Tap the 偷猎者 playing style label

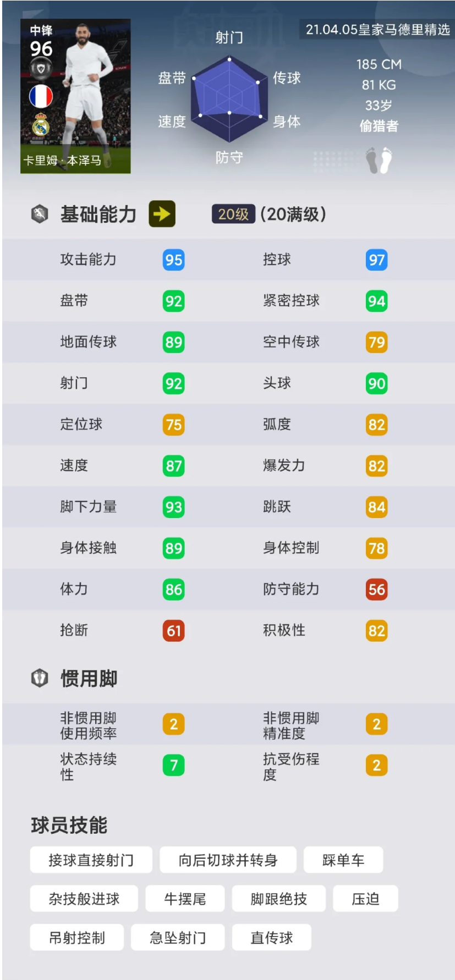[379, 126]
